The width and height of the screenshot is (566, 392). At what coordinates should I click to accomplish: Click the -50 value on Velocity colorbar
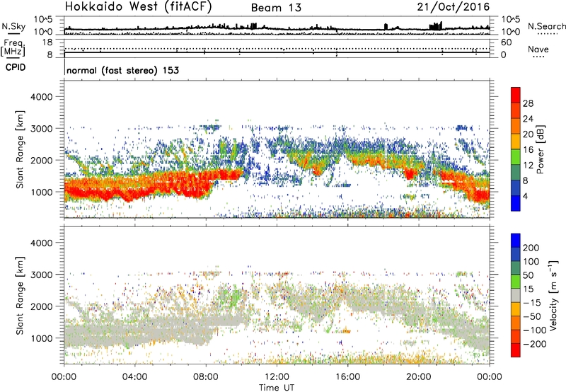pos(532,316)
